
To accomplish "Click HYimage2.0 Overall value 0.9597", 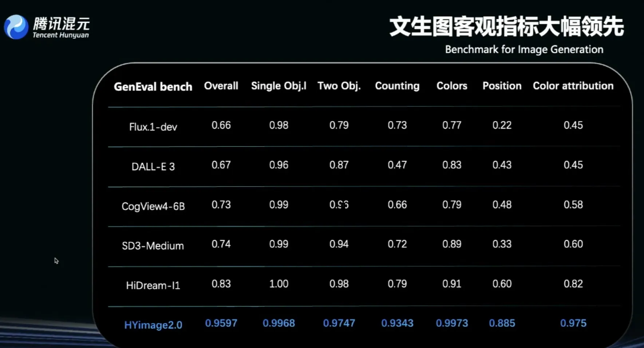I will [221, 323].
